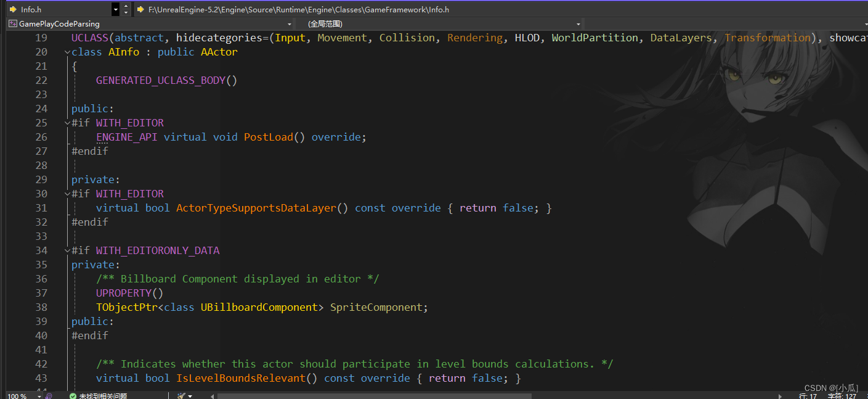Screen dimensions: 868x399
Task: Click UBillboardComponent class name
Action: [x=259, y=307]
